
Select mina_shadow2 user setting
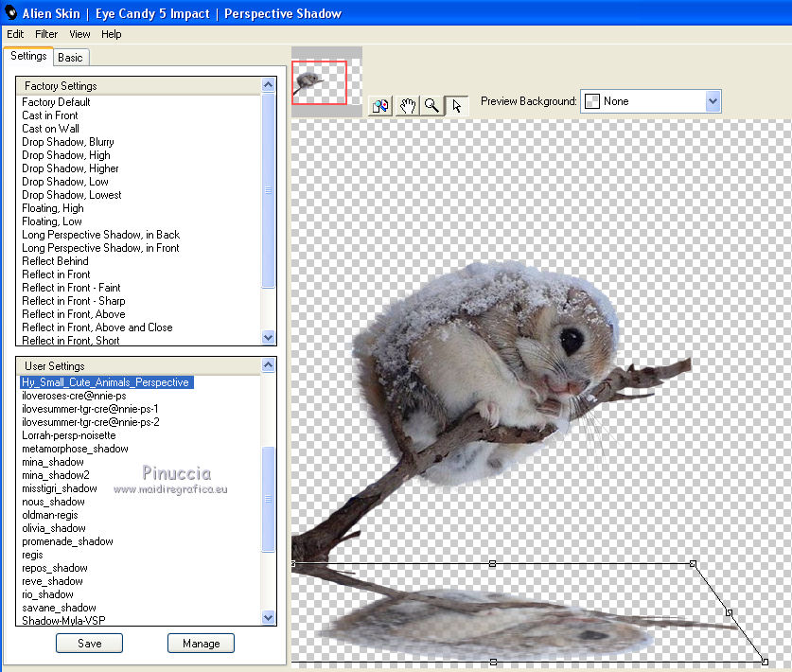[x=56, y=475]
